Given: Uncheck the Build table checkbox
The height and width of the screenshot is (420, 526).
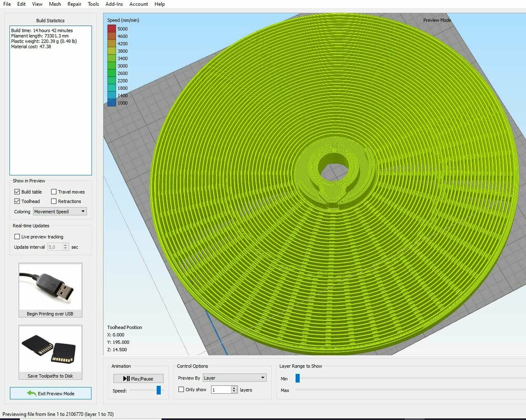Looking at the screenshot, I should tap(17, 192).
